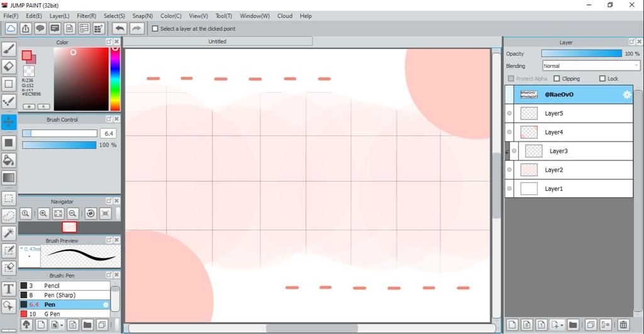The image size is (644, 334).
Task: Open the @NaeOvO layer settings gear
Action: 627,94
